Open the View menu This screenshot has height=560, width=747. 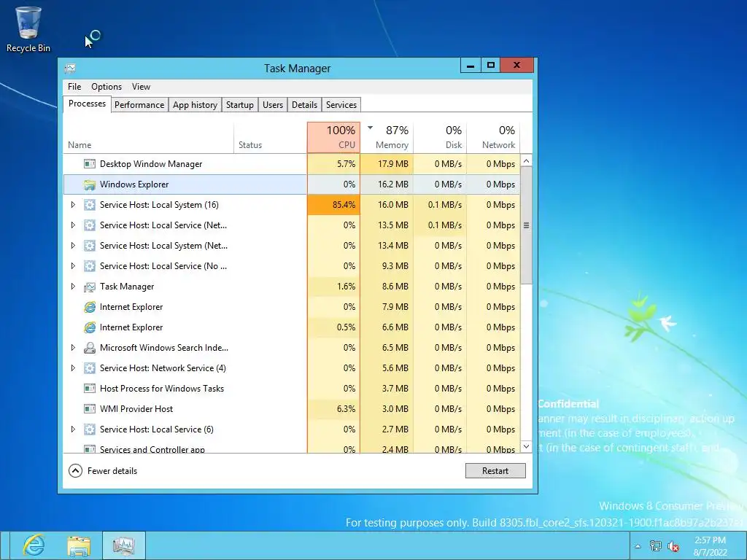coord(141,87)
